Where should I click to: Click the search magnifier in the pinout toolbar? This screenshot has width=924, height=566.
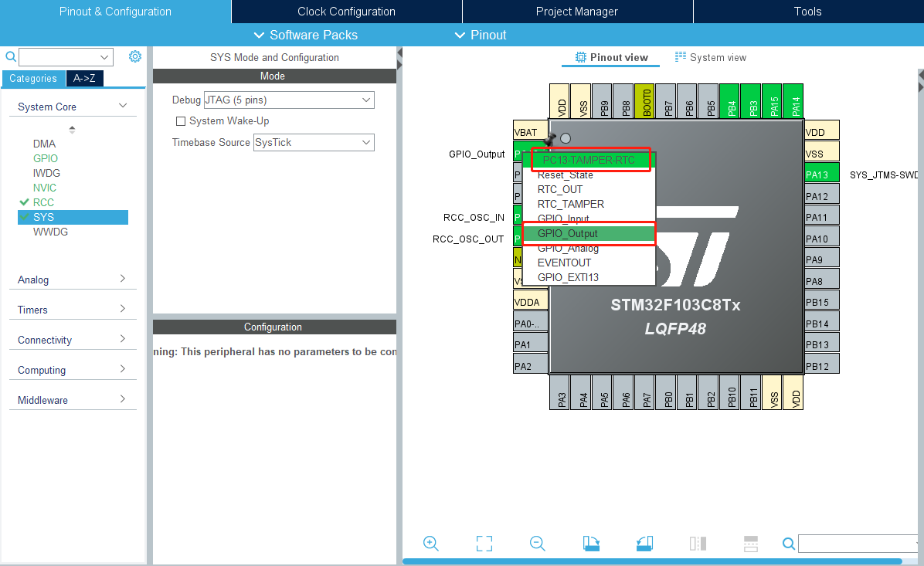click(788, 543)
